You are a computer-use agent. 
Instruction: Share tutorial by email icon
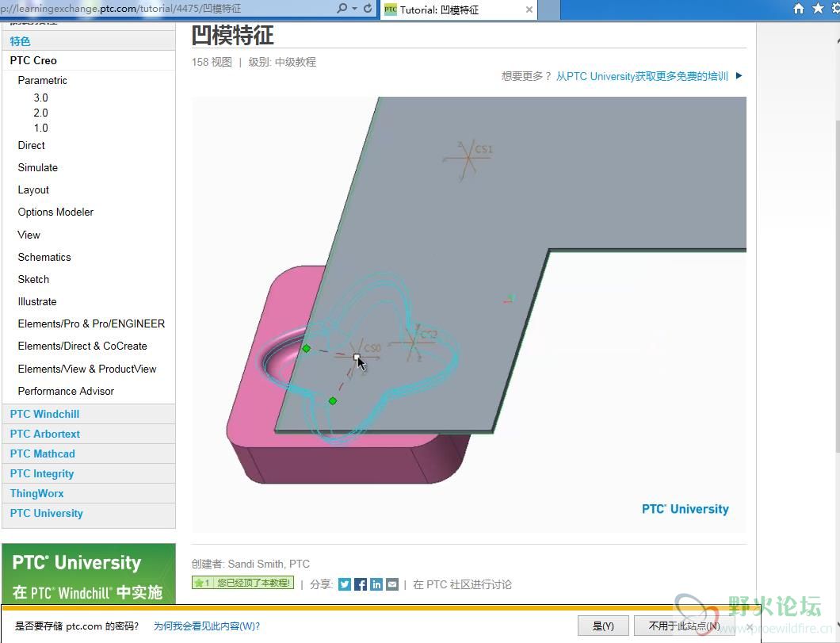click(x=393, y=584)
